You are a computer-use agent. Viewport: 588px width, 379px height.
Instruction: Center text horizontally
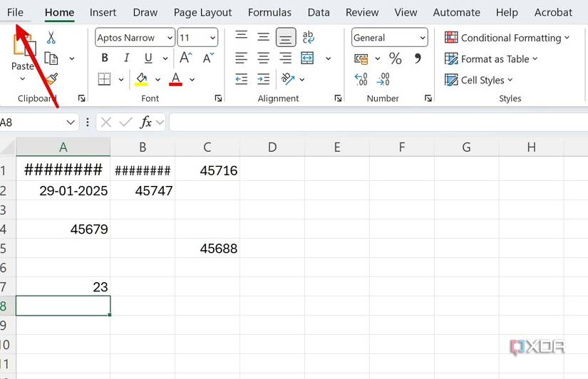click(x=263, y=58)
